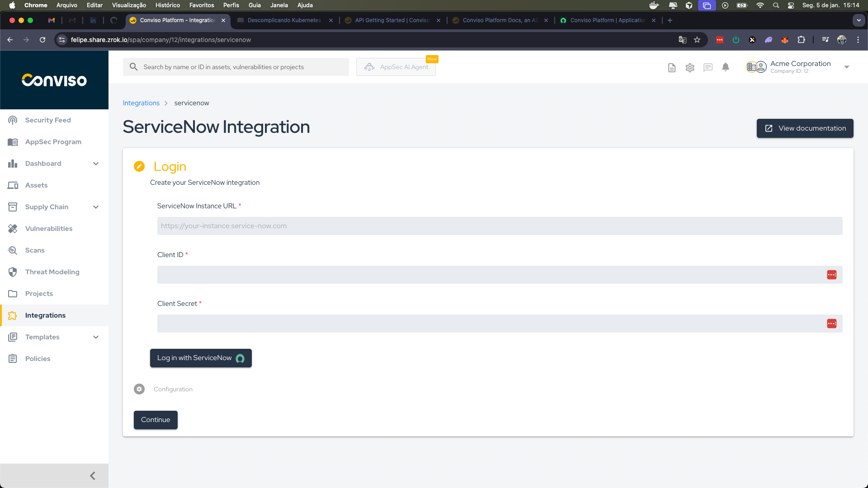Open the Security Feed section

pos(48,120)
